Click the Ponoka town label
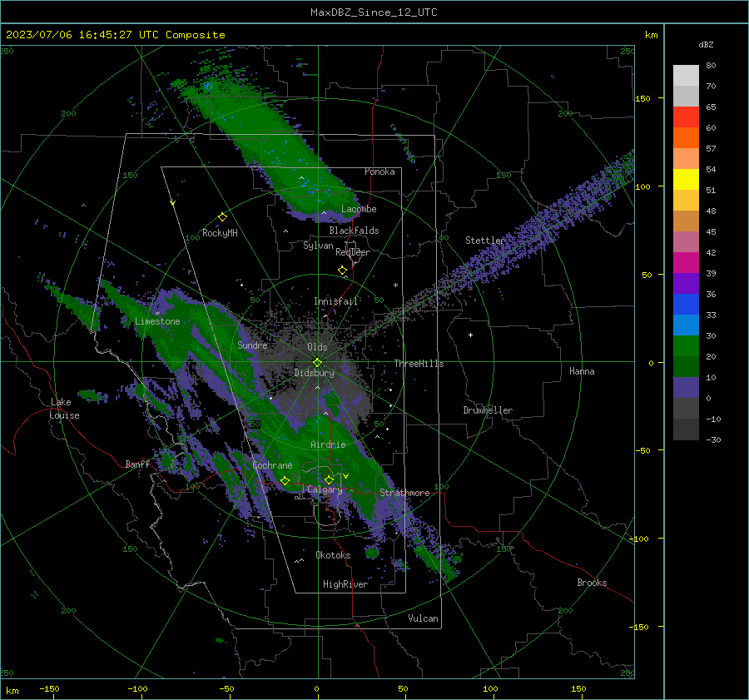749x700 pixels. [x=379, y=171]
